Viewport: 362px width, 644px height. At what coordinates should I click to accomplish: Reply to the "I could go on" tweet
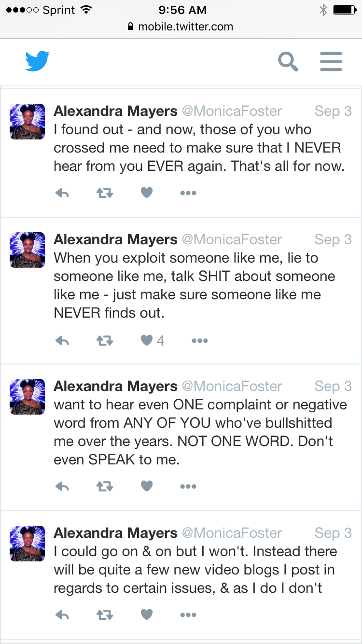coord(62,615)
